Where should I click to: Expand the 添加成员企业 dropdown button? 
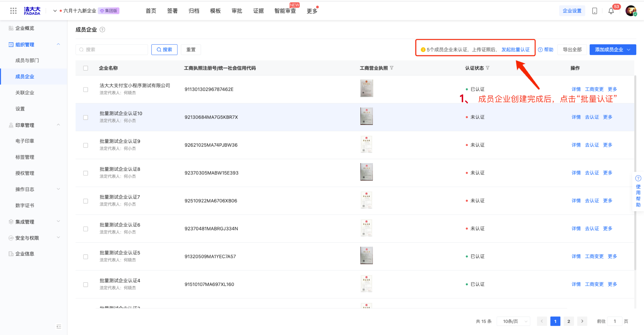612,50
